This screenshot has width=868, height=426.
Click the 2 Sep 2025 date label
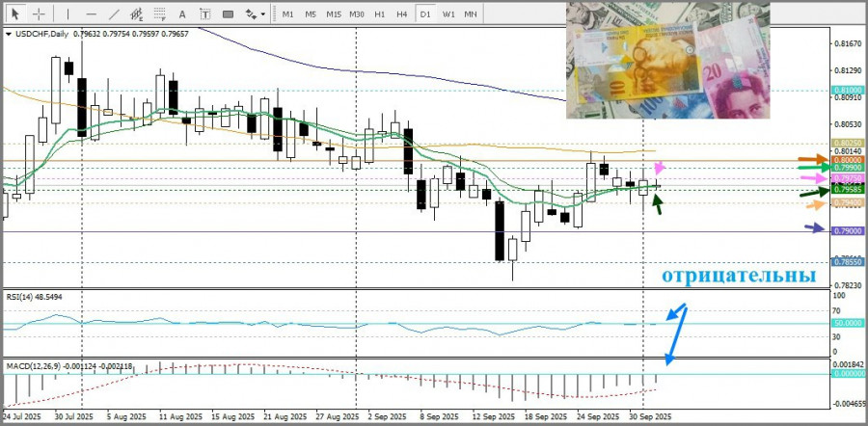[386, 416]
